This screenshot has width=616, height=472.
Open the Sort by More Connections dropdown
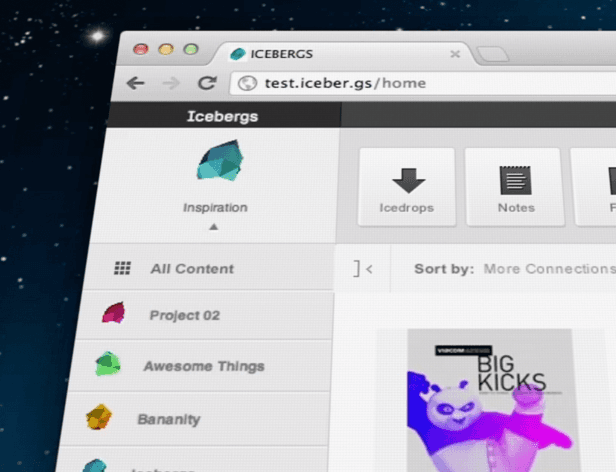tap(550, 269)
